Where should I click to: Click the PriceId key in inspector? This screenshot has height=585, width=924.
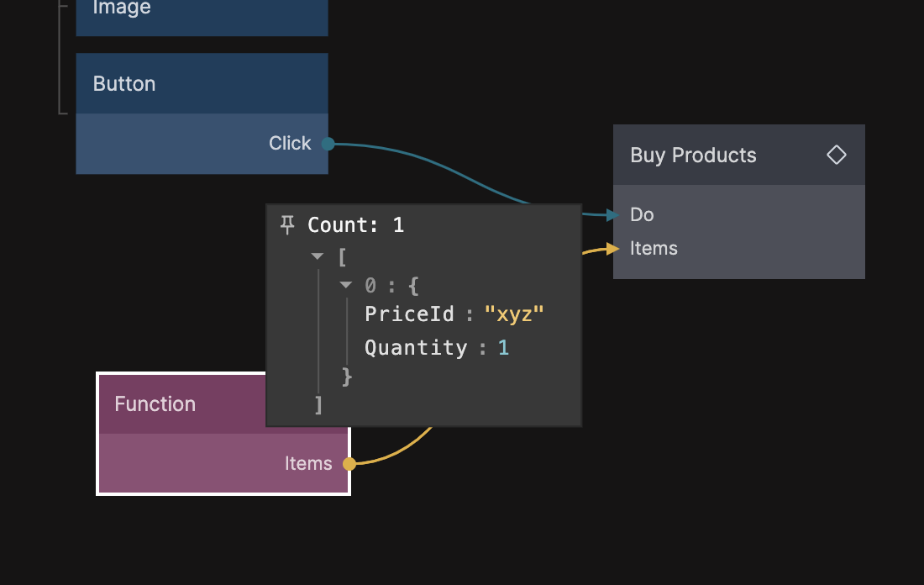pyautogui.click(x=409, y=314)
